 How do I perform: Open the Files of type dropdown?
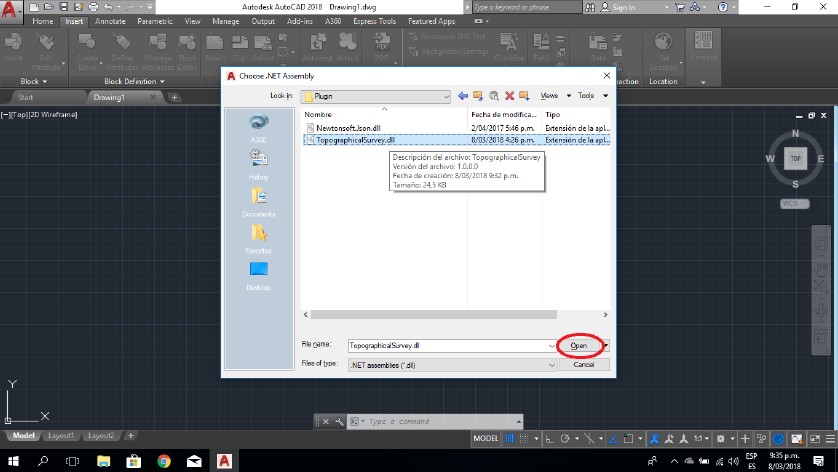(452, 365)
